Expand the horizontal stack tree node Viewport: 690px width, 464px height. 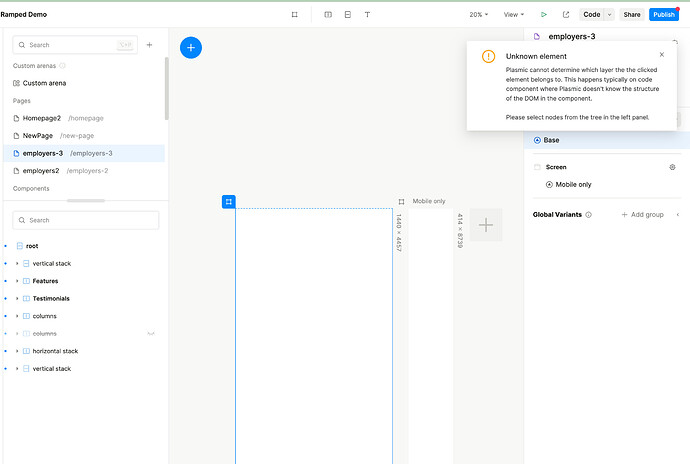[x=17, y=351]
